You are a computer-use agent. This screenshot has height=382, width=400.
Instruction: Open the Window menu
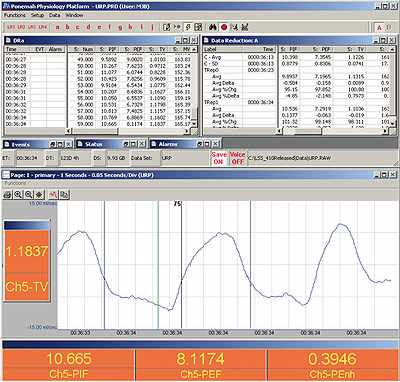tap(74, 15)
